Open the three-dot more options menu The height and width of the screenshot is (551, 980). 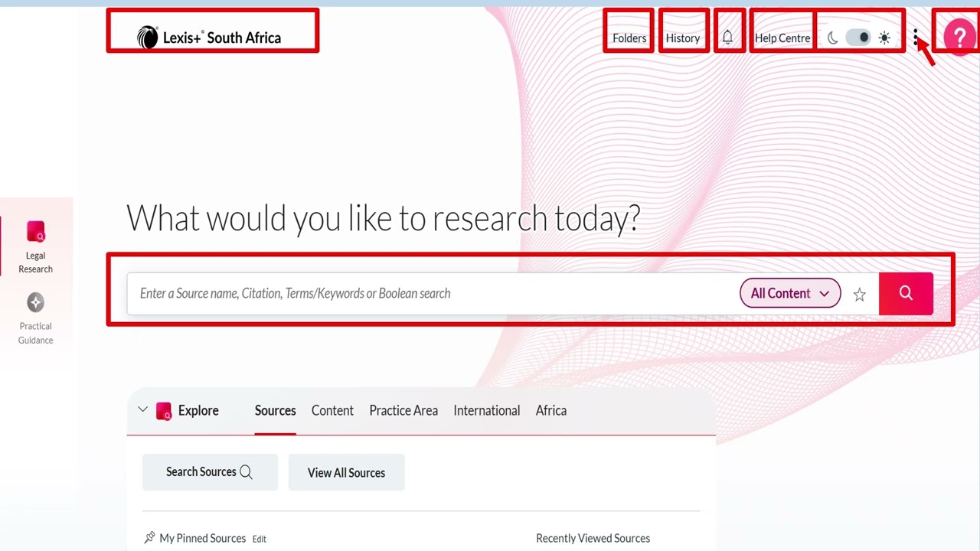coord(916,37)
